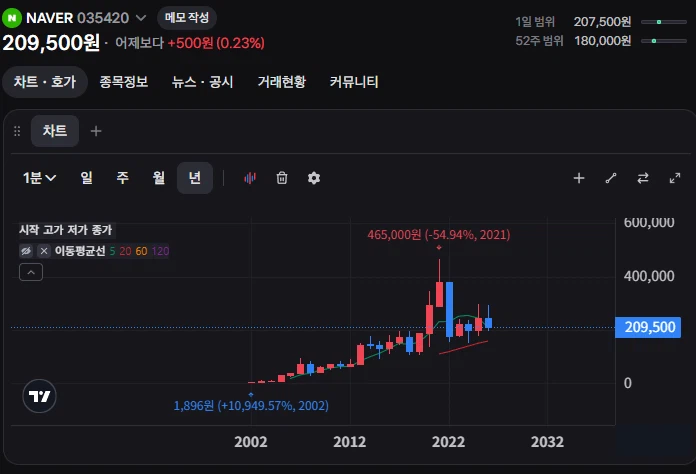696x474 pixels.
Task: Open the 종목정보 tab
Action: pyautogui.click(x=123, y=82)
